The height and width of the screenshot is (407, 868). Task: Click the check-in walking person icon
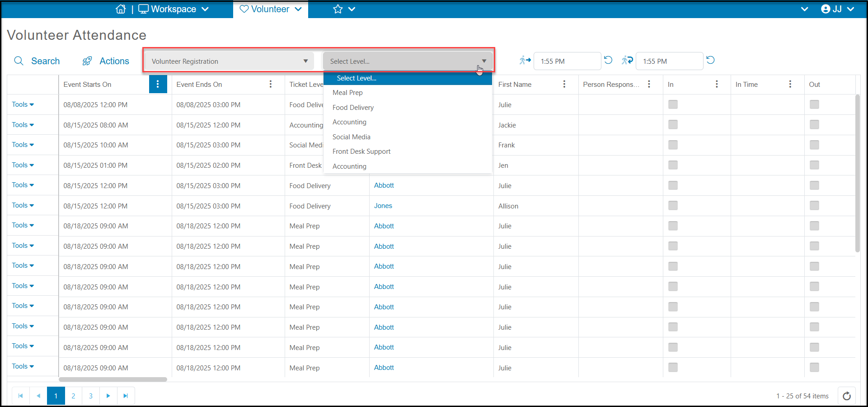click(525, 60)
